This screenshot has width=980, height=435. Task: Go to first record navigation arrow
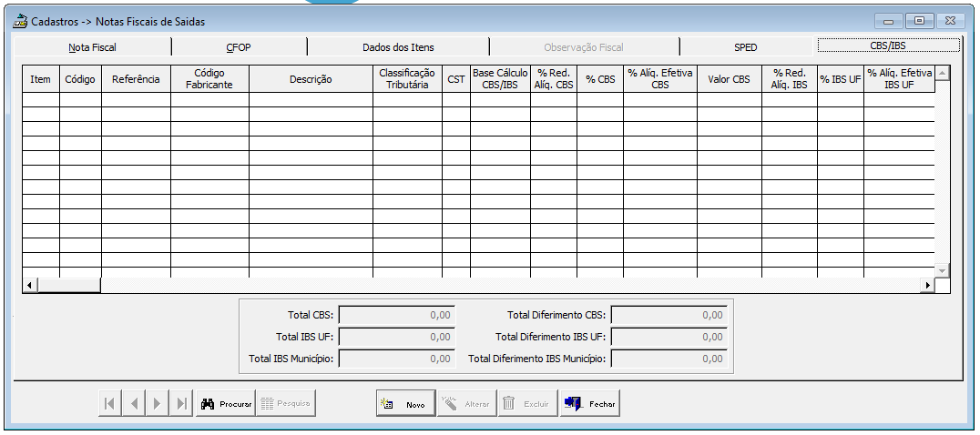[x=110, y=404]
